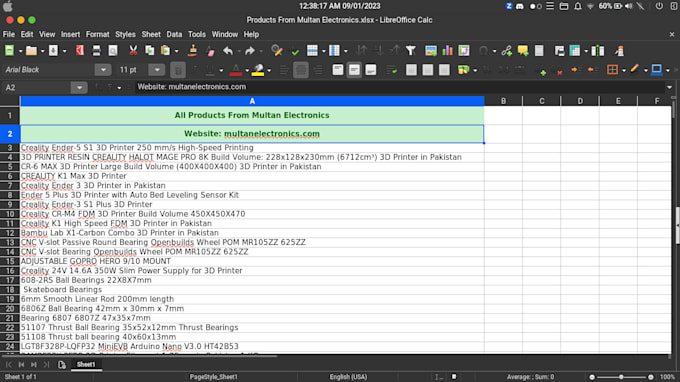The width and height of the screenshot is (680, 382).
Task: Follow the multanelectronics.com link
Action: (272, 134)
